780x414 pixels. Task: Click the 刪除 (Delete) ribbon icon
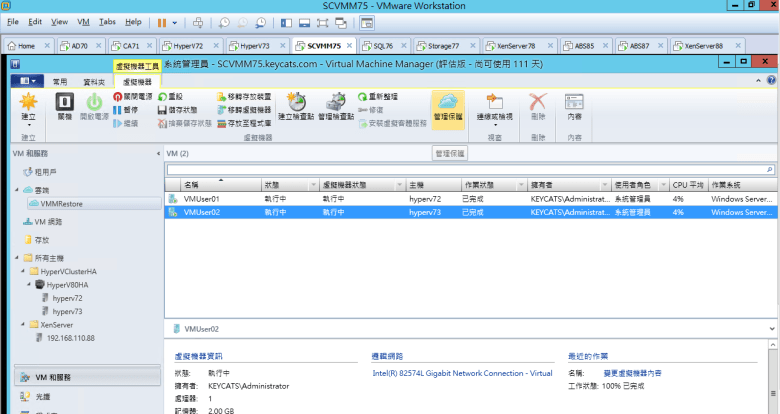tap(538, 106)
